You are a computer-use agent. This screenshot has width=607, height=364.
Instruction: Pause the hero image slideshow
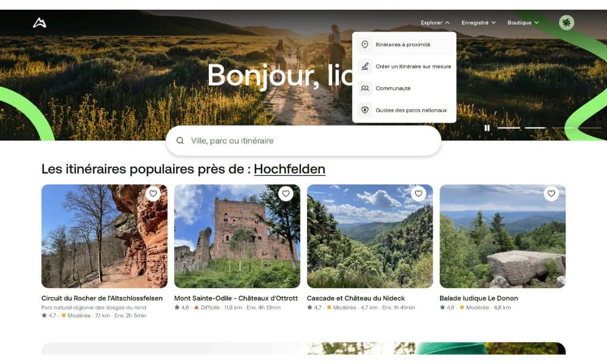click(x=487, y=127)
